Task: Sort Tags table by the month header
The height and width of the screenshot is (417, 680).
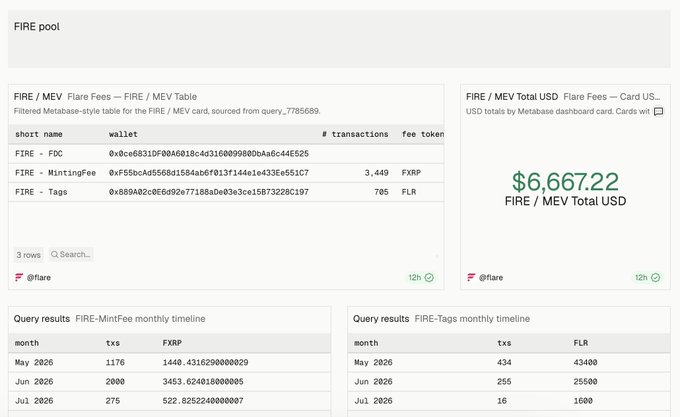Action: coord(366,343)
